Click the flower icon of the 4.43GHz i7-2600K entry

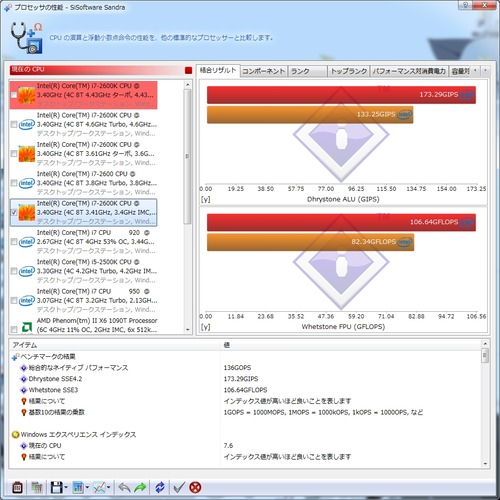point(27,95)
